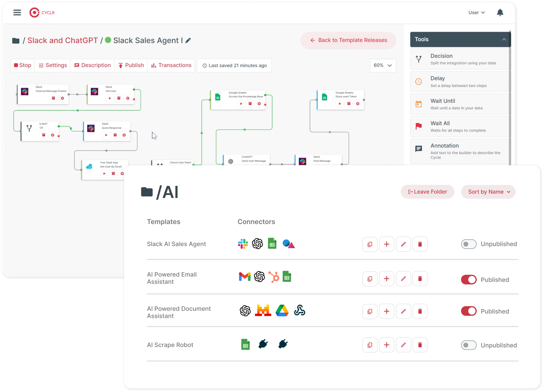This screenshot has width=544, height=392.
Task: Publish the Slack AI Sales Agent template
Action: coord(469,244)
